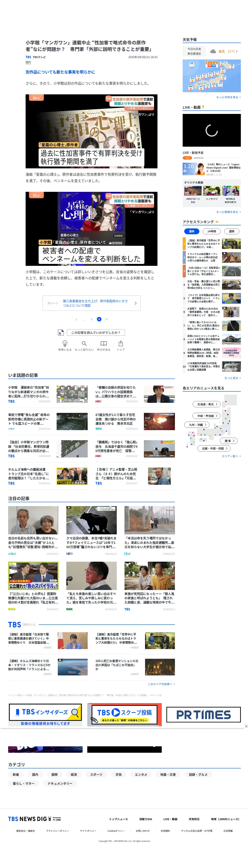The height and width of the screenshot is (868, 249).
Task: Open footer 深掘りDIG link
Action: click(x=146, y=819)
